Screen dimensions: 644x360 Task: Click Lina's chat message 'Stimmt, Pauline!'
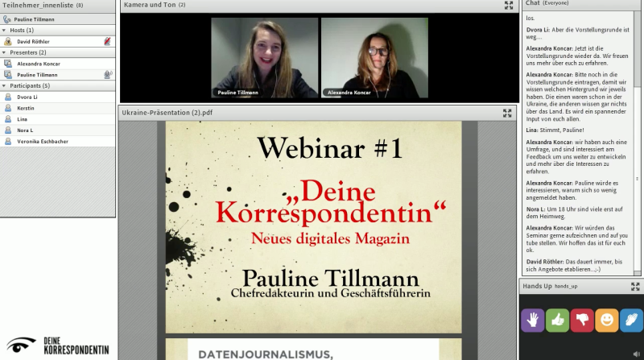point(555,130)
